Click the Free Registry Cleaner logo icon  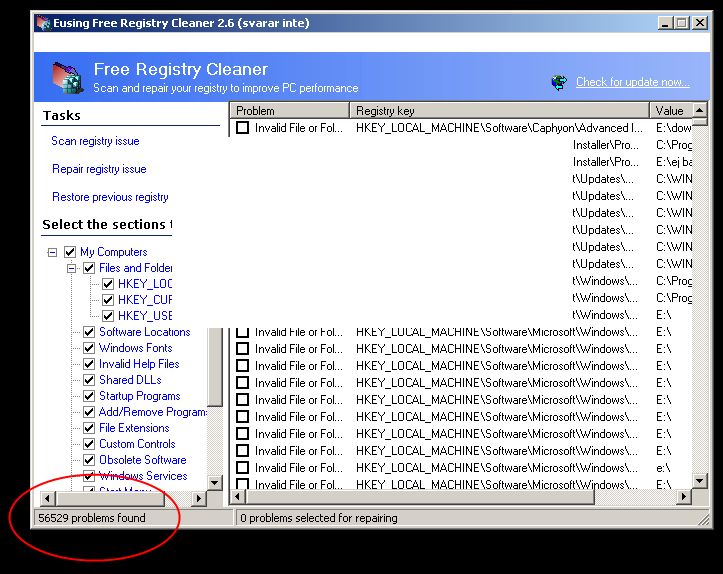[67, 77]
